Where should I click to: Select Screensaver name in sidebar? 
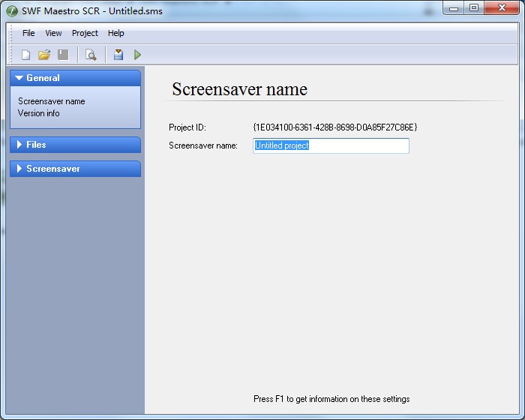52,101
